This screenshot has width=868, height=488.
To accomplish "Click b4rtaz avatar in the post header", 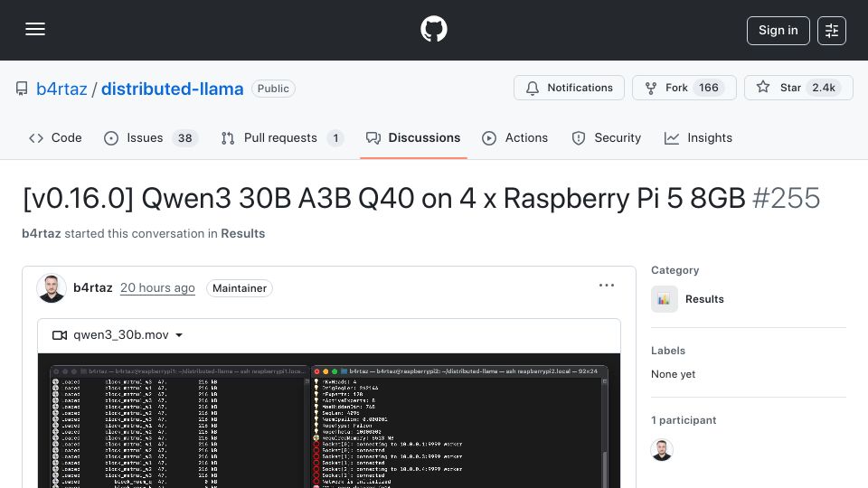I will click(52, 288).
